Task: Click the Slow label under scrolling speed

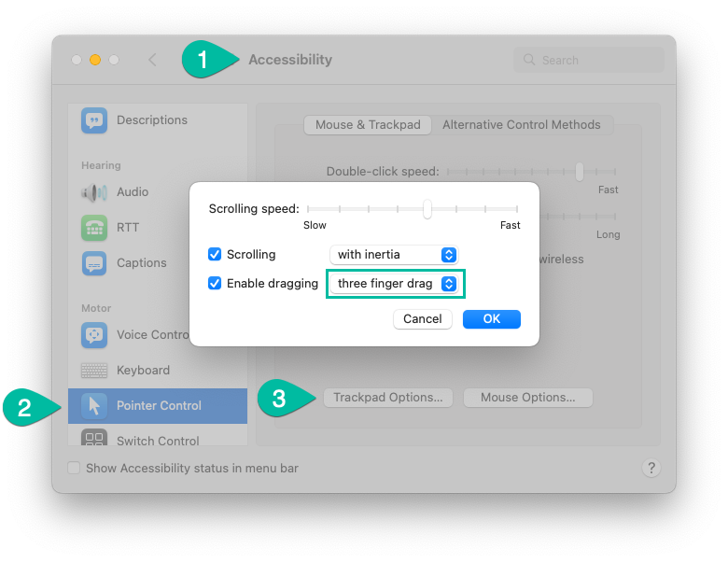Action: click(315, 225)
